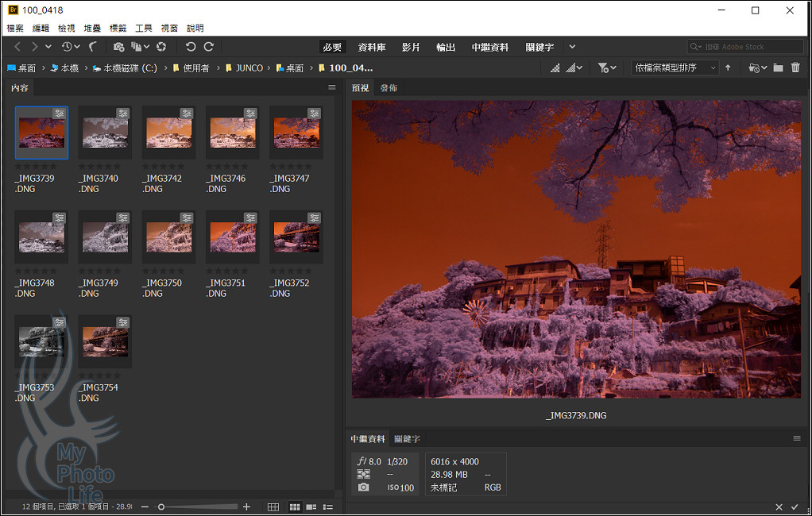This screenshot has width=812, height=516.
Task: Click the sync refresh icon in toolbar
Action: 161,47
